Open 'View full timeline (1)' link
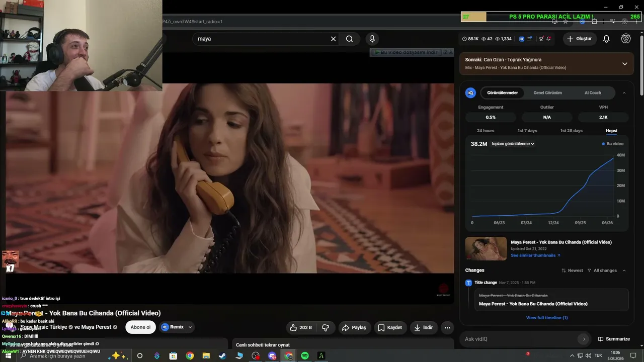 tap(547, 318)
